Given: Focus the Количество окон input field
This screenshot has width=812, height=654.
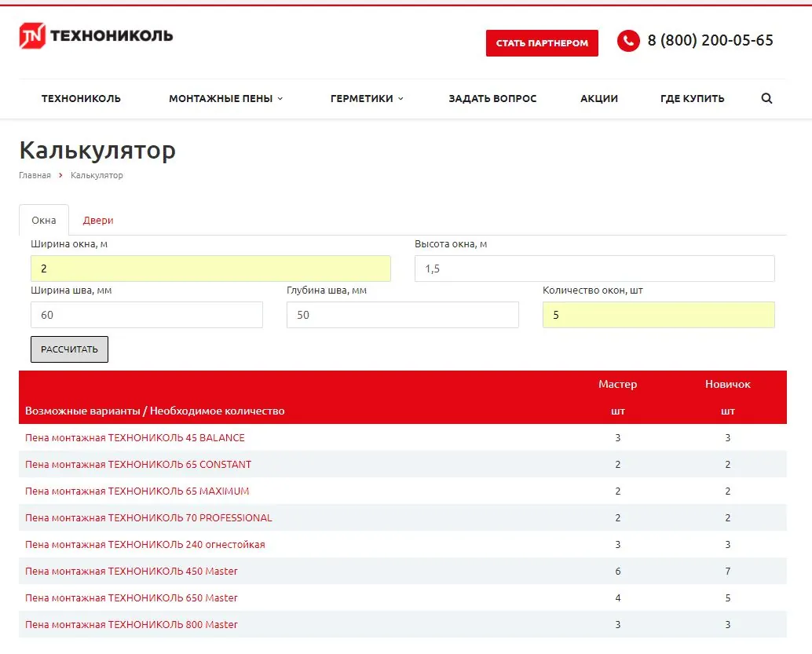Looking at the screenshot, I should click(659, 315).
